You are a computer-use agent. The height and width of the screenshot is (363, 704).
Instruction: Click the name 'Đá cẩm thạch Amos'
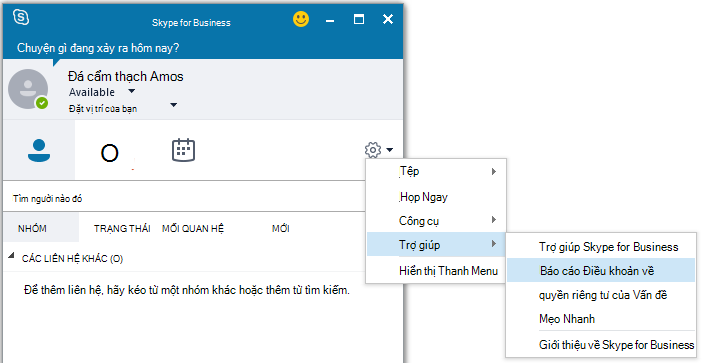[126, 76]
